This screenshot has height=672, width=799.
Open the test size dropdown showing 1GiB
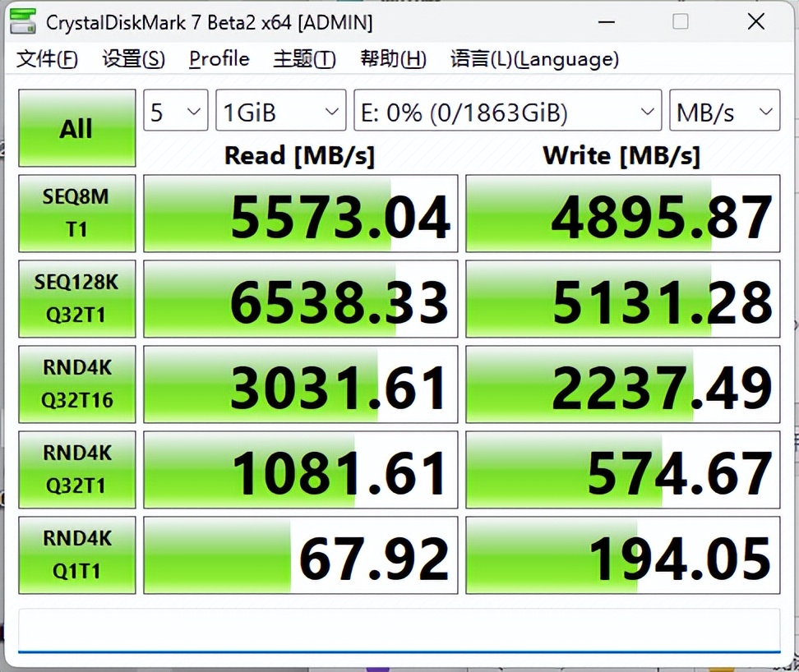click(280, 110)
